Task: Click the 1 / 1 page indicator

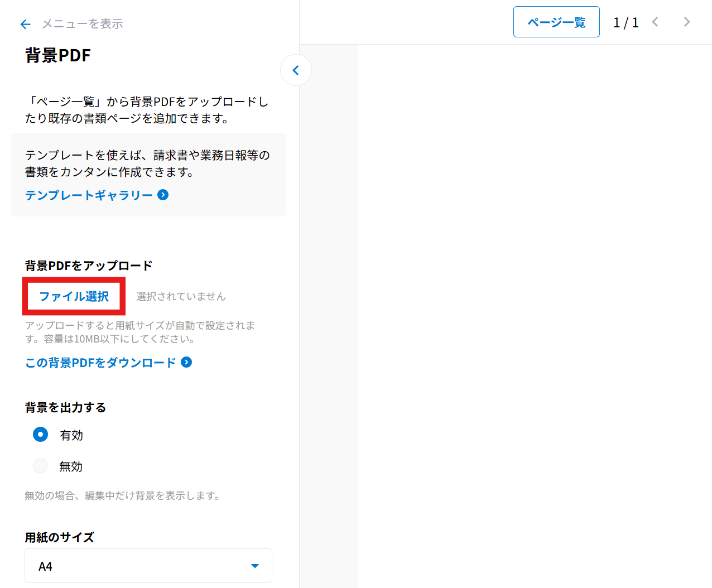Action: click(626, 22)
